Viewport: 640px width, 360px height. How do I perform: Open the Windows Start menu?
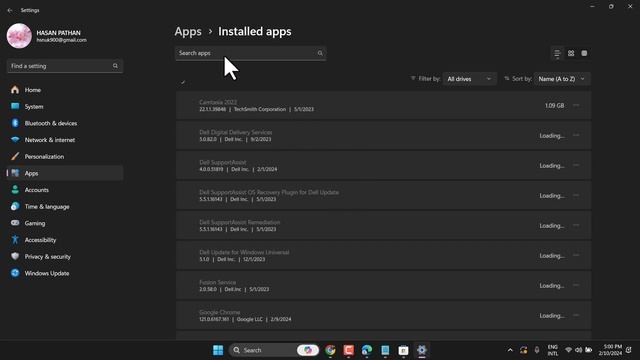(x=218, y=350)
